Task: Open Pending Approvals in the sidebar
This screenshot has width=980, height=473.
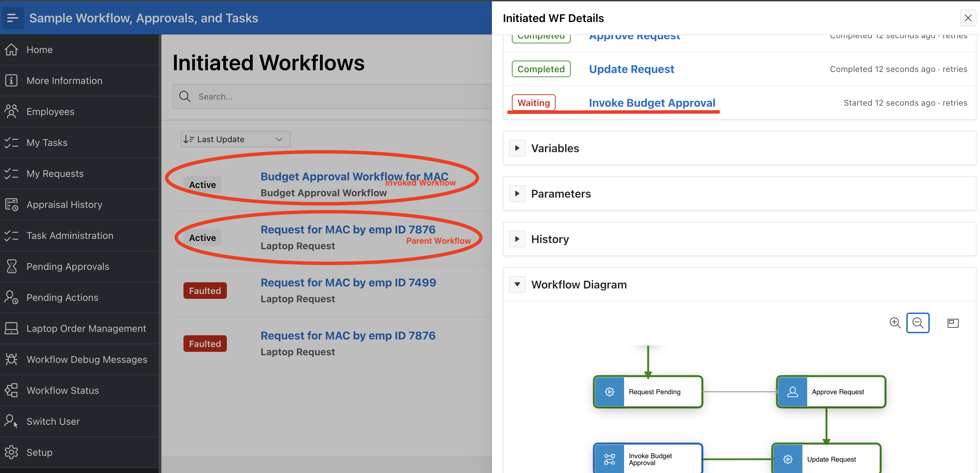Action: [x=68, y=266]
